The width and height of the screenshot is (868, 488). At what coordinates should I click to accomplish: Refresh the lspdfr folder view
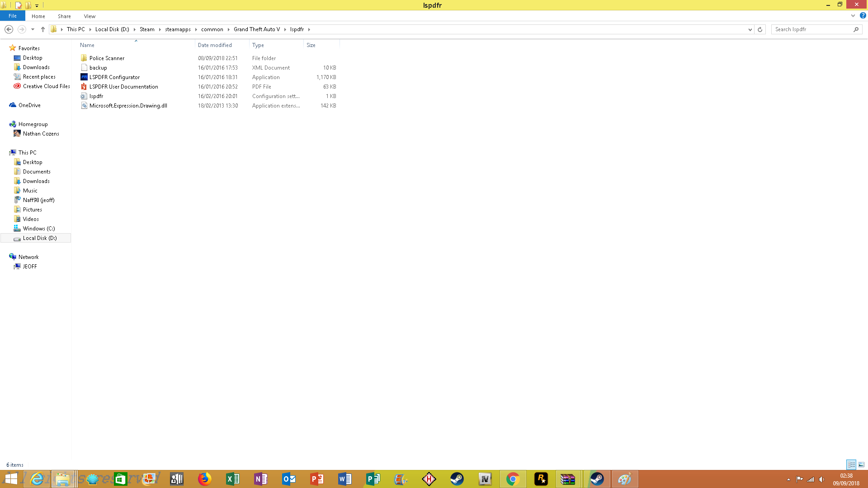[760, 29]
